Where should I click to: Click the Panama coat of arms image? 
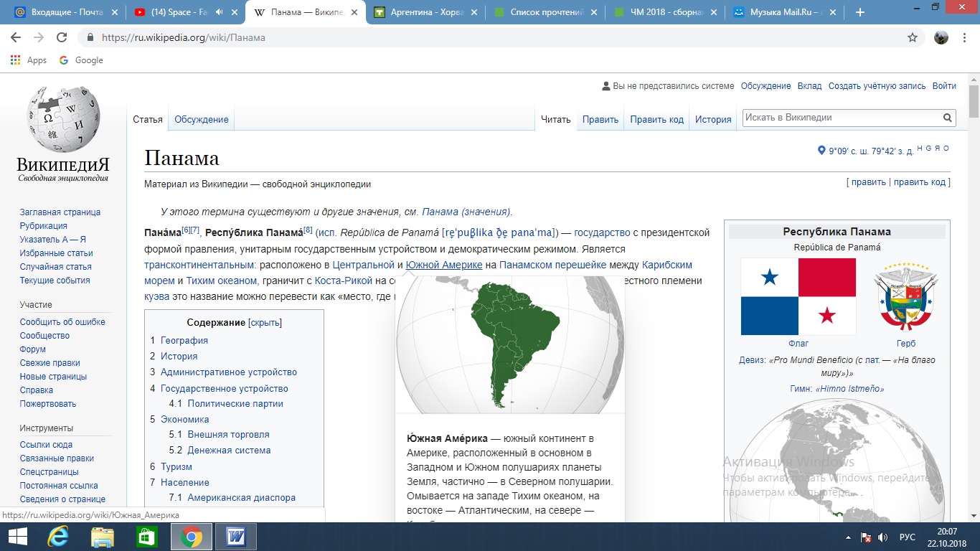click(x=906, y=297)
